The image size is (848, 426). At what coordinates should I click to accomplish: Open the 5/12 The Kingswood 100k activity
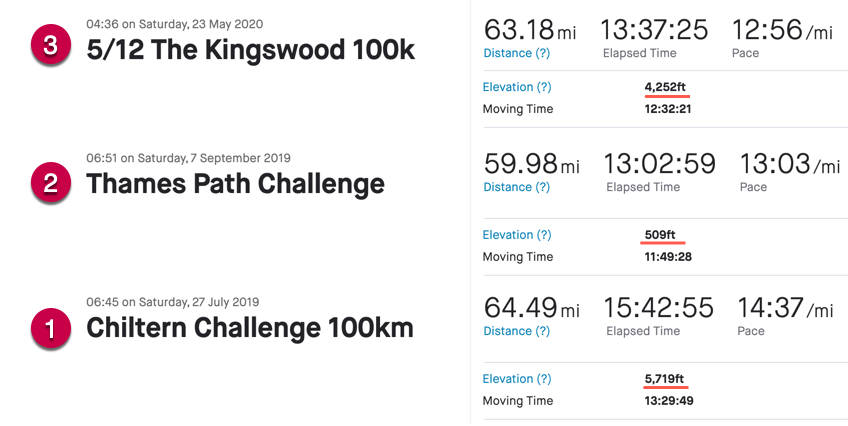[250, 50]
